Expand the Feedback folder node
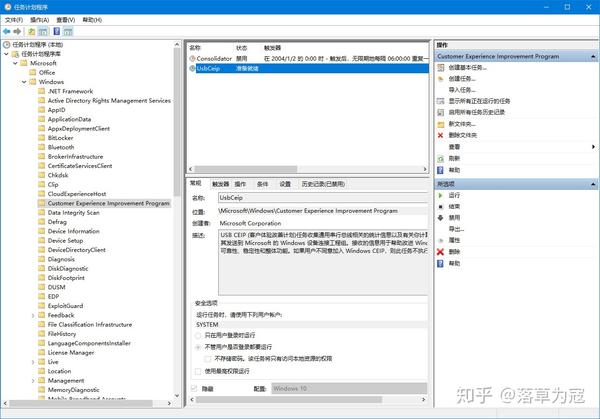Viewport: 600px width, 419px height. [x=33, y=316]
